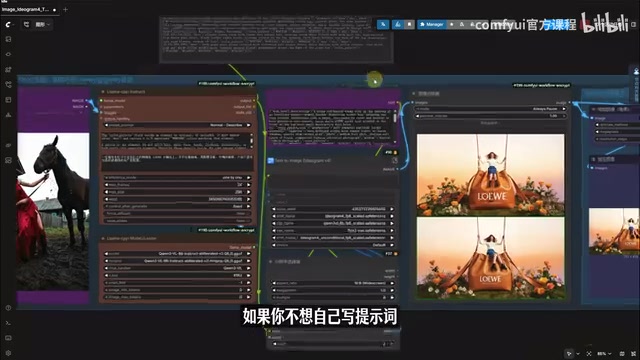The width and height of the screenshot is (640, 360).
Task: Increase n_gpu_layers value with right arrow
Action: 249,282
